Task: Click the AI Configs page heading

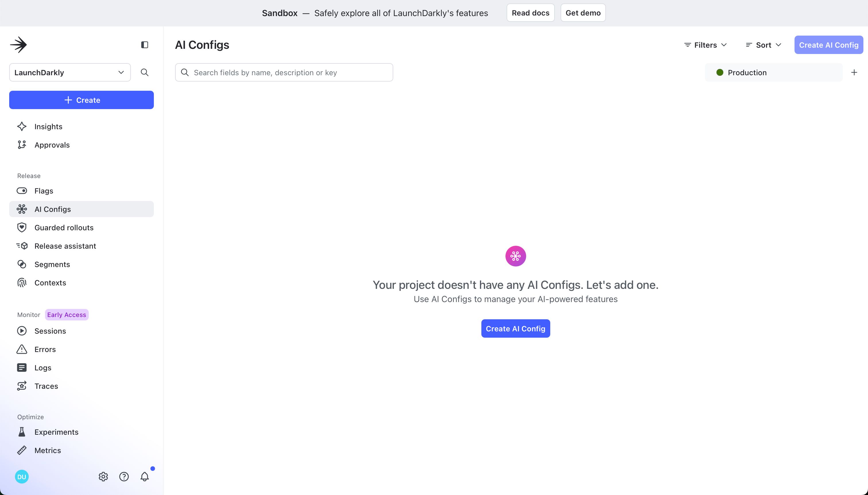Action: click(x=202, y=45)
